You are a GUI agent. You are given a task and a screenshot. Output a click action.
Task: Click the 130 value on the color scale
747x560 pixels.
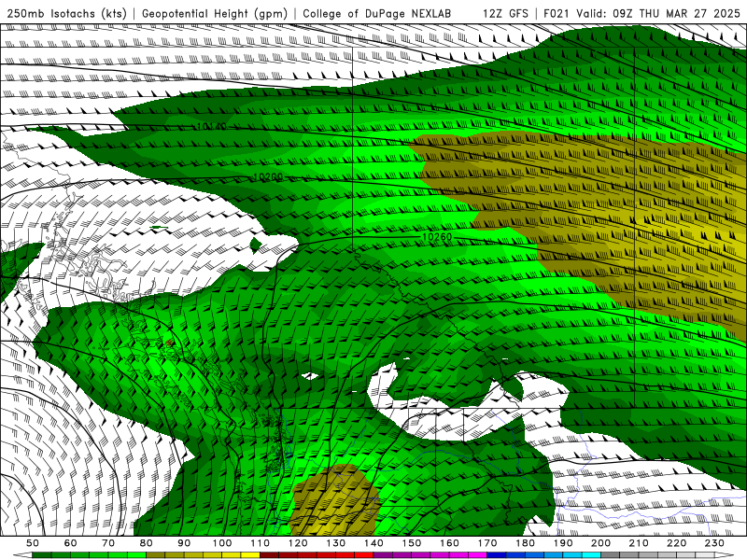336,543
